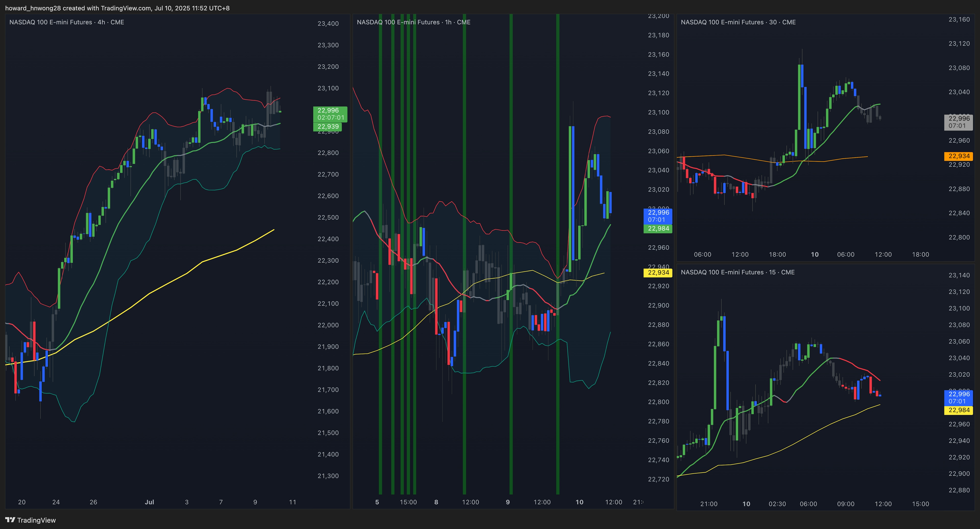Click the '15:00' label on 15-minute time axis
This screenshot has height=529, width=980.
pyautogui.click(x=920, y=504)
